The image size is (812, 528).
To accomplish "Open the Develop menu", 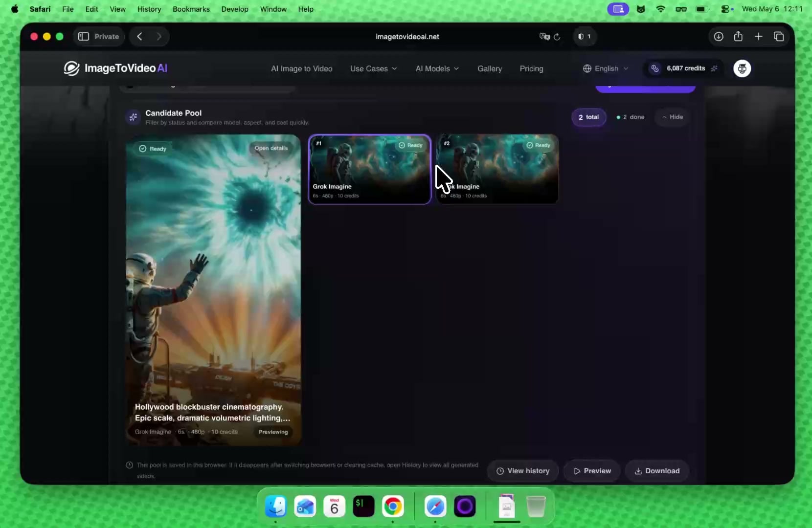I will tap(235, 9).
